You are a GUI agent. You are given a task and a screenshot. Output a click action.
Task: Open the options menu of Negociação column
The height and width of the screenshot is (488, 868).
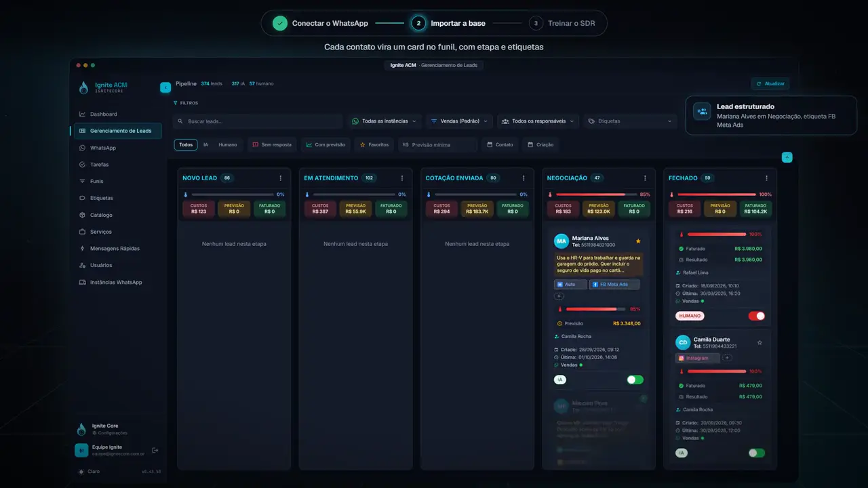(645, 178)
